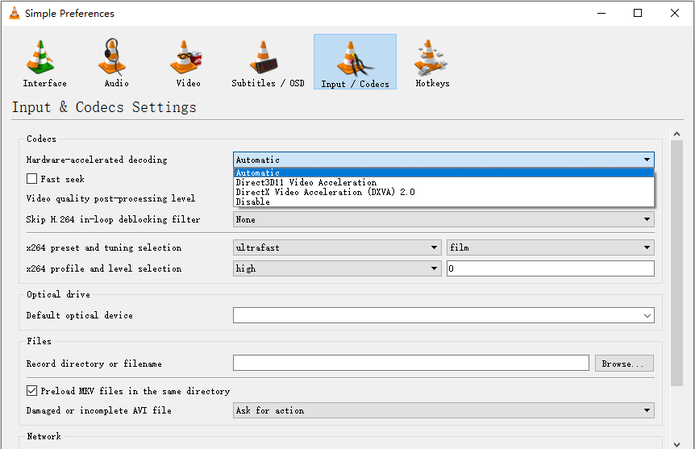Viewport: 695px width, 449px height.
Task: Open the Subtitles / OSD preferences category
Action: click(x=268, y=62)
